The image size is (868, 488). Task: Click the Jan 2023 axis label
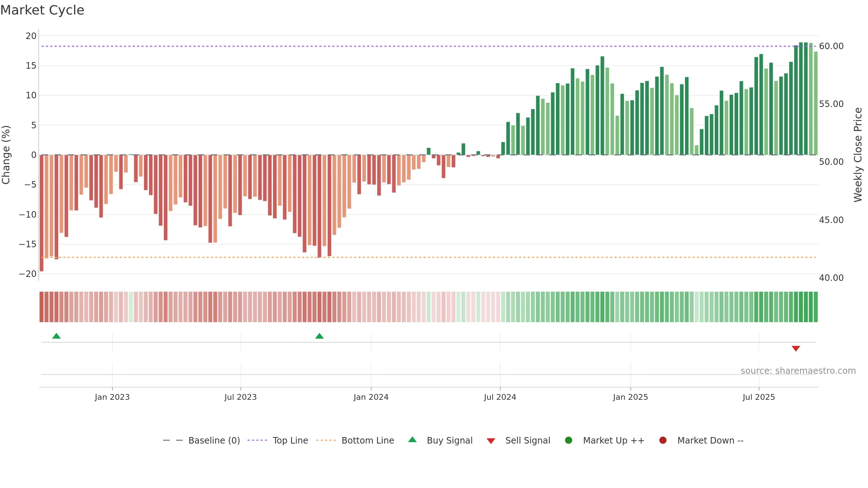(x=112, y=397)
